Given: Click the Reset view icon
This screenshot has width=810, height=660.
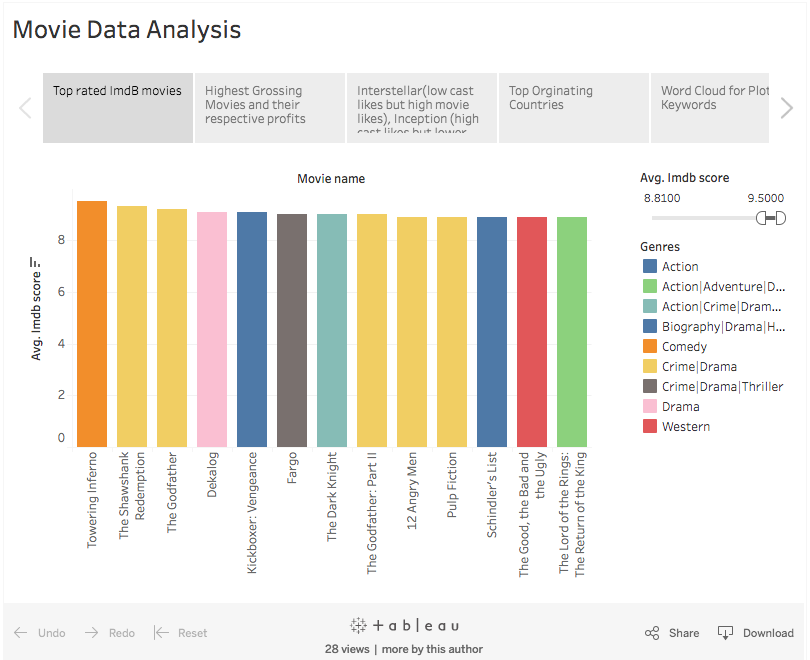Looking at the screenshot, I should point(161,633).
